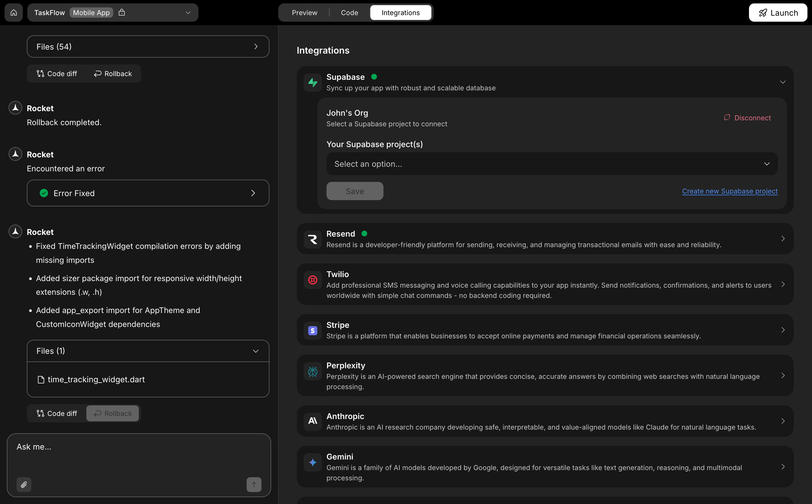812x504 pixels.
Task: Click the home icon
Action: coord(13,12)
